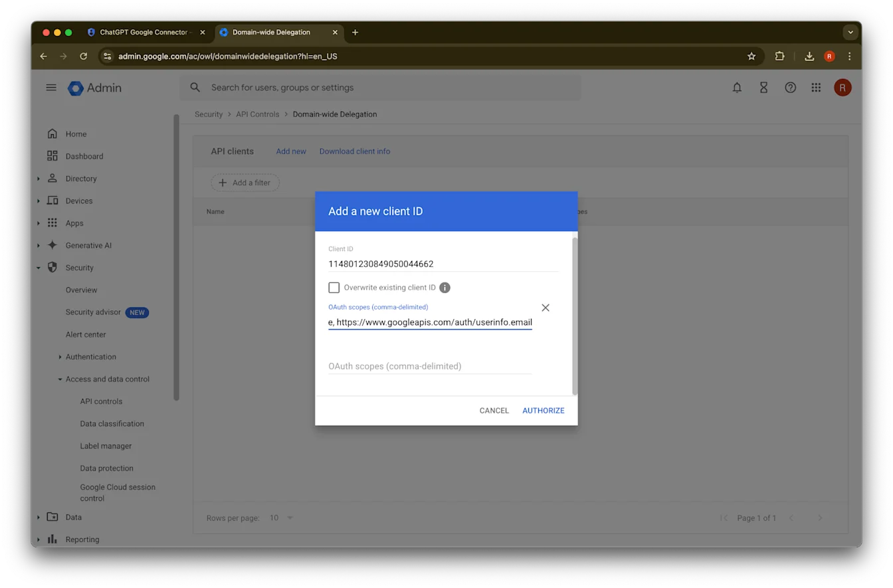Click Add new API client link
893x588 pixels.
[x=291, y=151]
